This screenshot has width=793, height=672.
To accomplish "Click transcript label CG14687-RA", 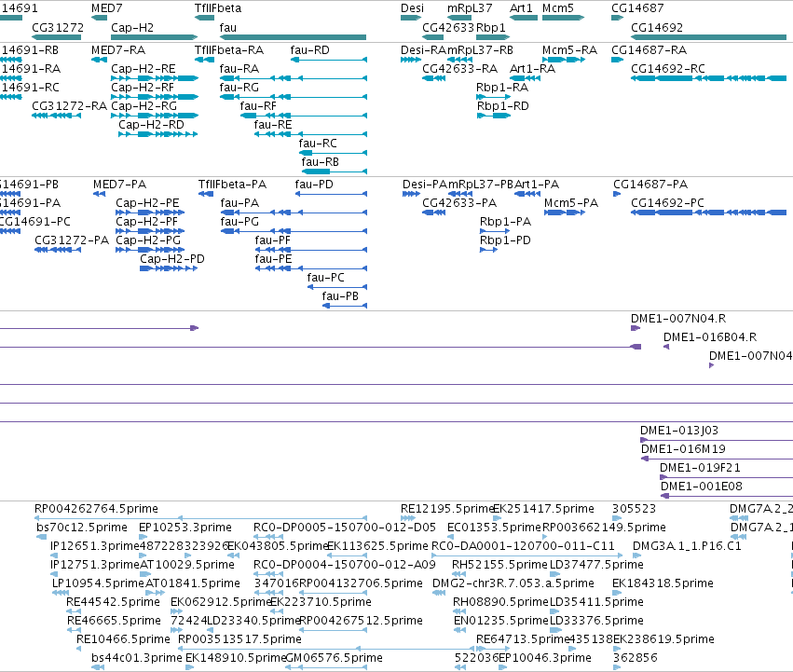I will click(x=649, y=50).
